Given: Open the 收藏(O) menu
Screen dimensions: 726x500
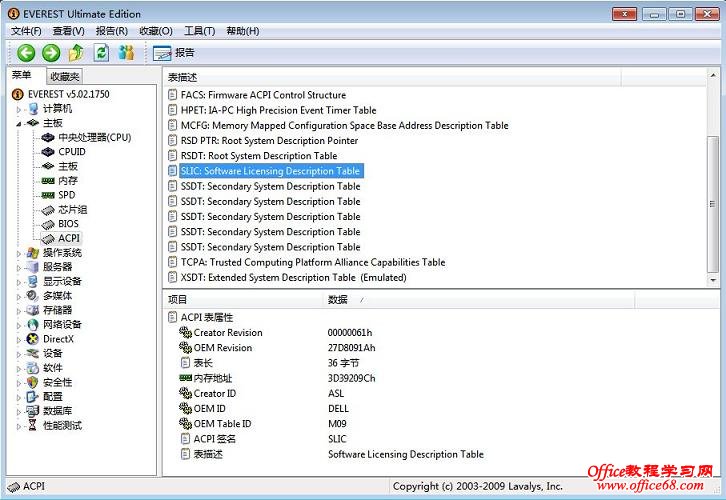Looking at the screenshot, I should pos(156,31).
